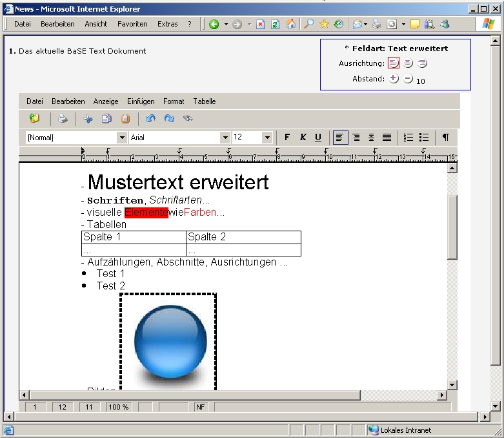The height and width of the screenshot is (438, 504).
Task: Toggle bold (F) formatting
Action: [x=287, y=137]
